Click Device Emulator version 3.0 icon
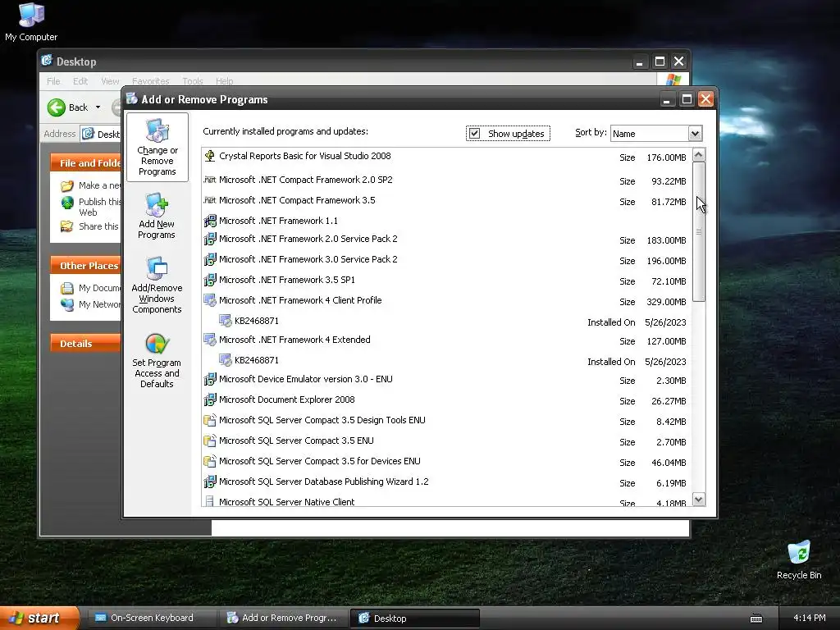The height and width of the screenshot is (630, 840). (210, 379)
